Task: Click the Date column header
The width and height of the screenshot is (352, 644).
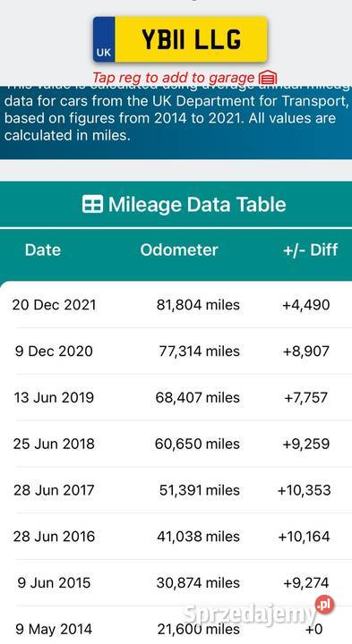Action: click(x=43, y=250)
